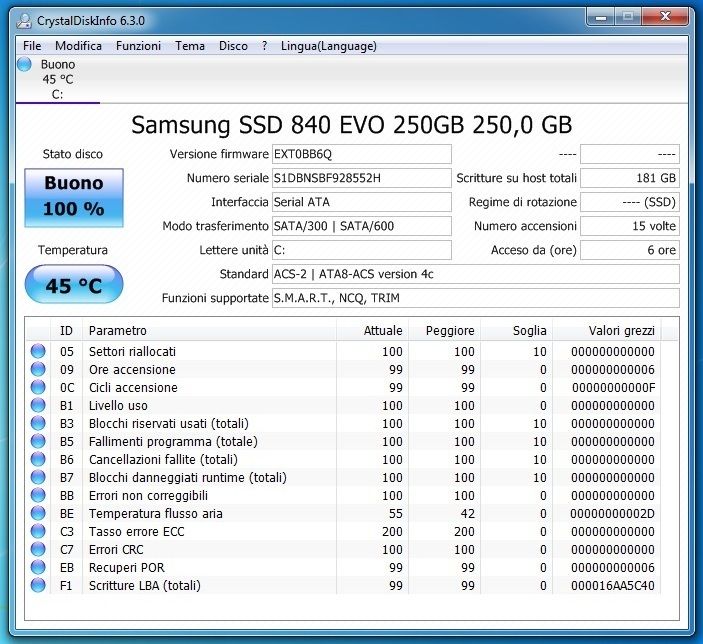Click the status icon for Ore accensione

[x=39, y=369]
